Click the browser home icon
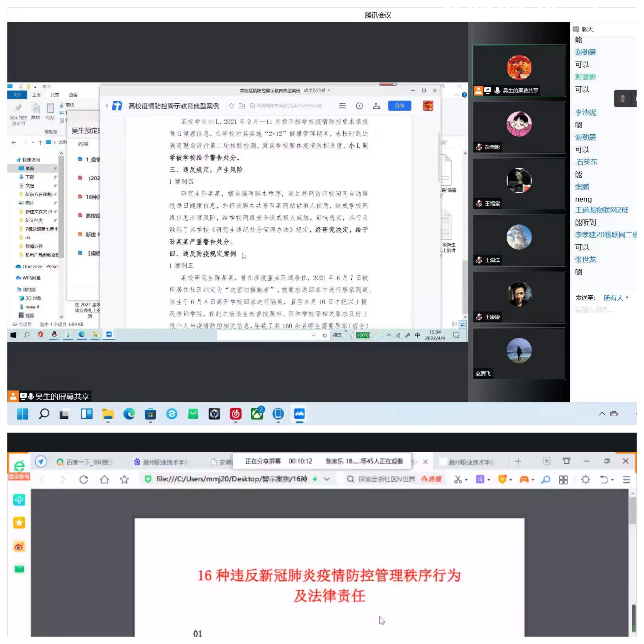The image size is (644, 644). point(104,479)
